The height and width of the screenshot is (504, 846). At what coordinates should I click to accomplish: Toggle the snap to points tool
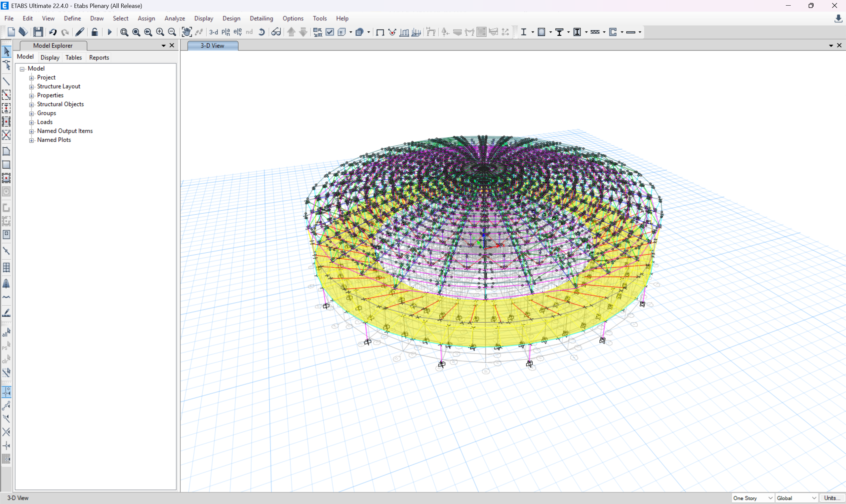[6, 392]
